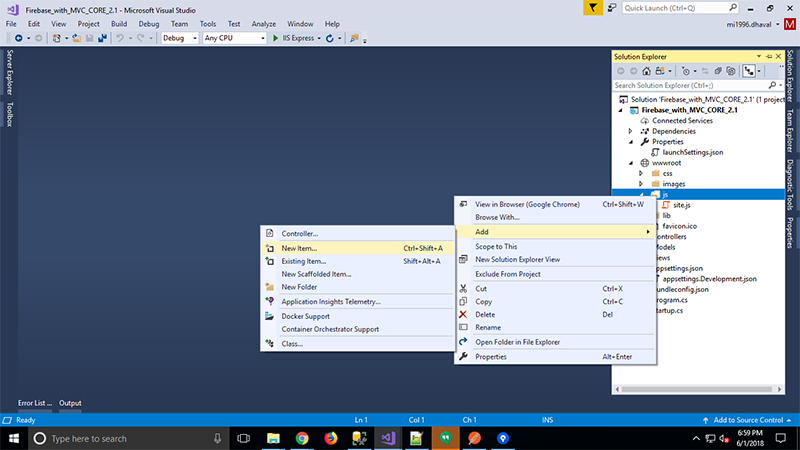Expand the Dependencies tree node
The height and width of the screenshot is (450, 800).
630,131
